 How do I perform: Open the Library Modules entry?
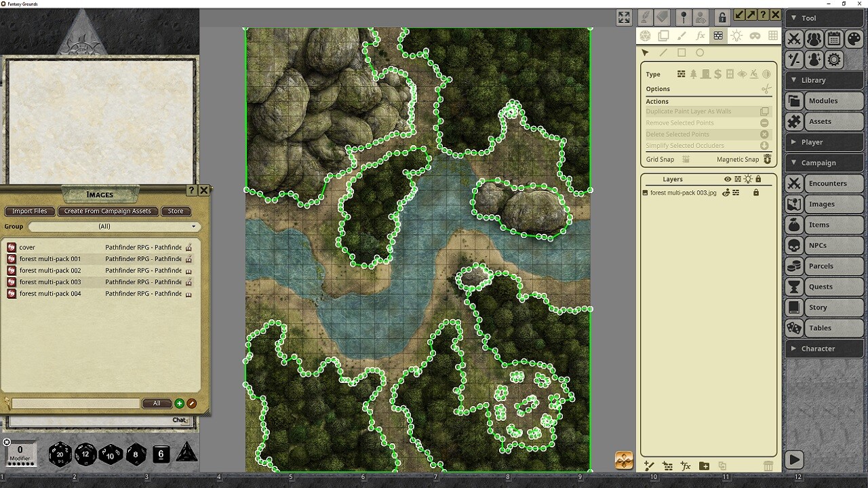tap(824, 100)
